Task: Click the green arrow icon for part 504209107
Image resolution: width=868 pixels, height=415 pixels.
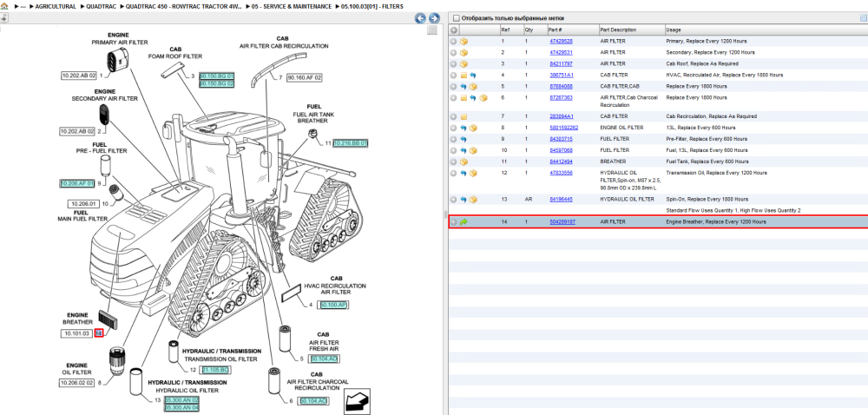Action: (464, 222)
